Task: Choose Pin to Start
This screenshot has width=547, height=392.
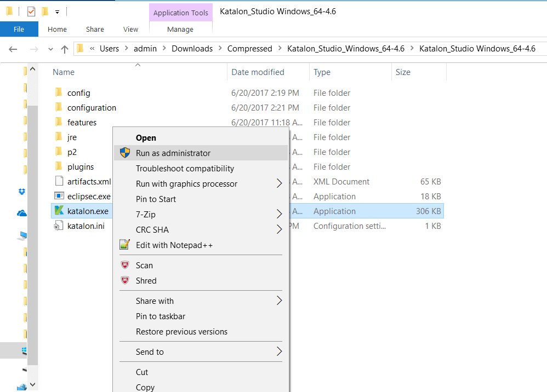Action: [x=201, y=199]
